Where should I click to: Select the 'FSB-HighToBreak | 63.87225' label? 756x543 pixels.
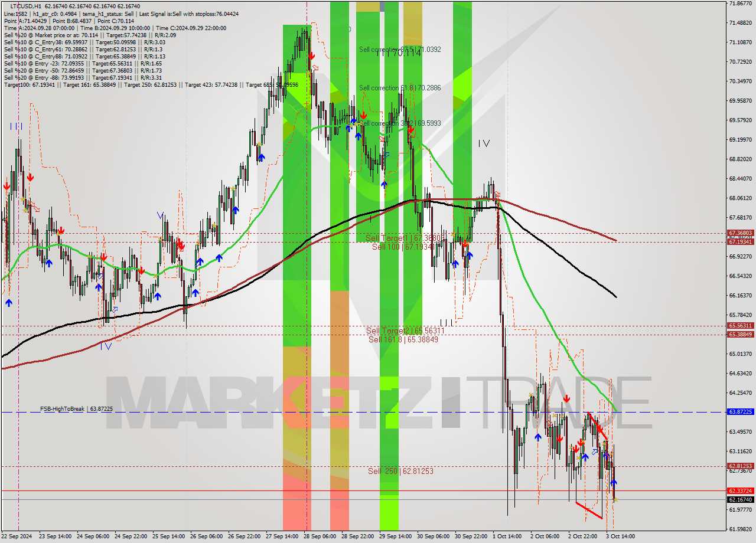tap(76, 408)
